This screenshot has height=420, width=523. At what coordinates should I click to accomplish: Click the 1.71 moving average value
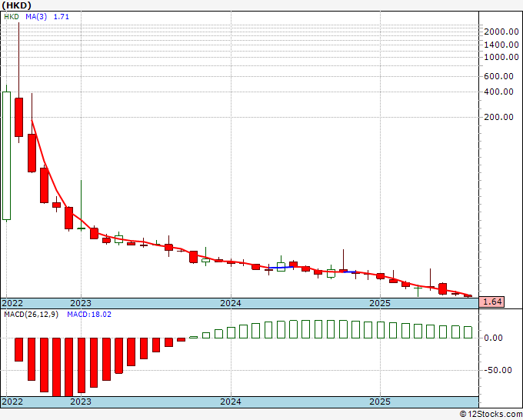click(x=62, y=17)
